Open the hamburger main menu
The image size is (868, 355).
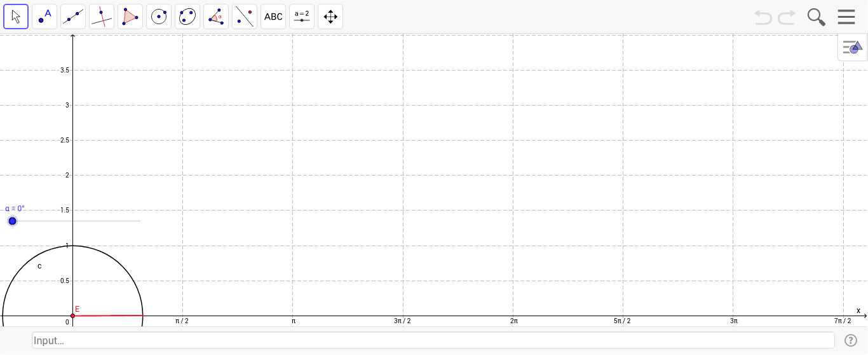(846, 17)
